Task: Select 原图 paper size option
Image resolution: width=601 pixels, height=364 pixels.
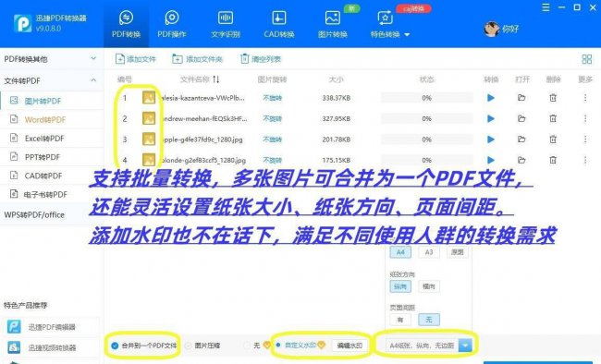Action: coord(458,252)
